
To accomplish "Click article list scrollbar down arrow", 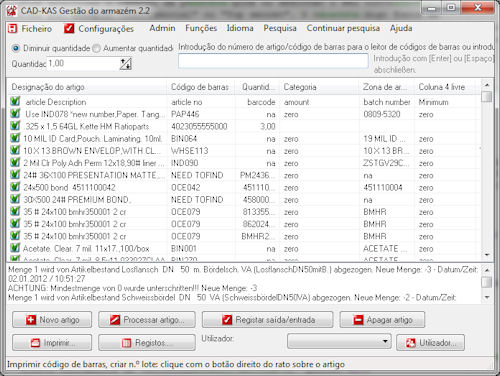I will pos(487,255).
